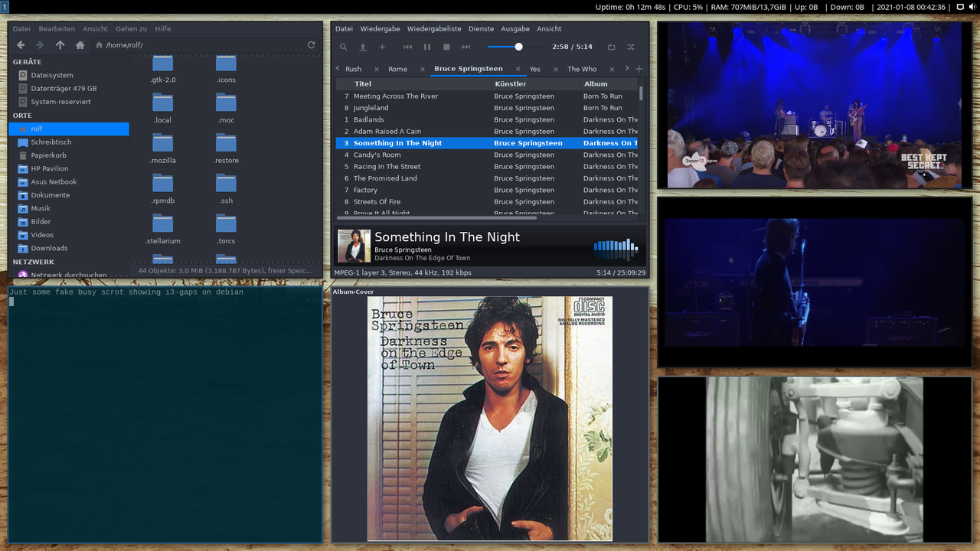This screenshot has height=551, width=980.
Task: Select Badlands track in the playlist
Action: 486,119
